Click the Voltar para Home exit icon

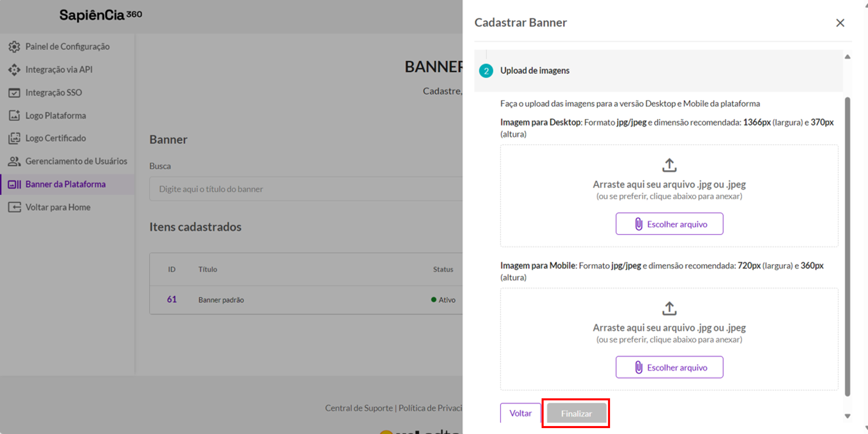14,207
